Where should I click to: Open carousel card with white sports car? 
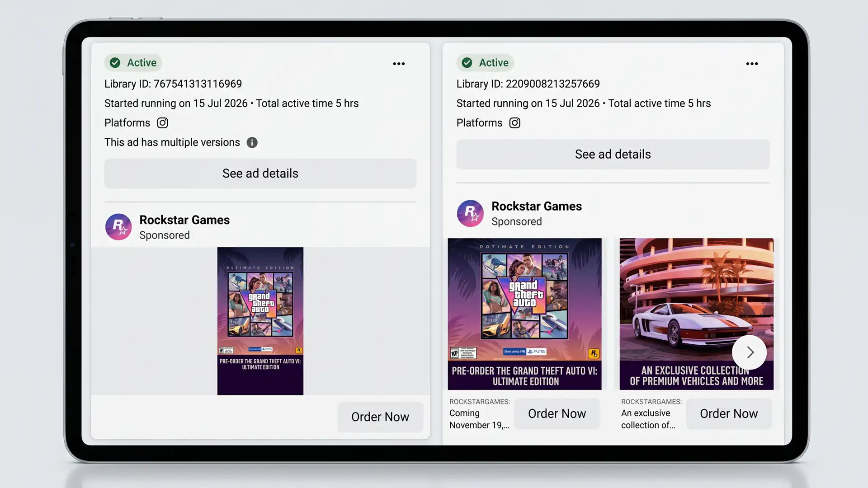coord(696,314)
